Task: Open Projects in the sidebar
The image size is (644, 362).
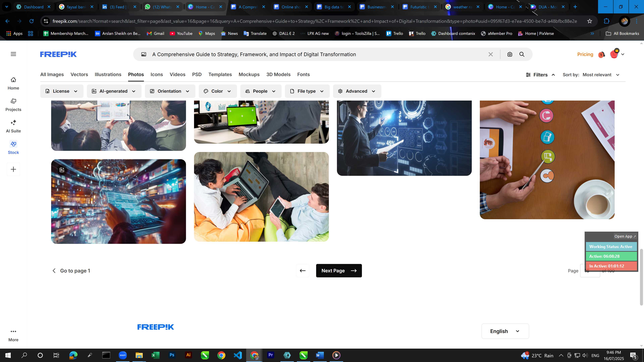Action: [13, 105]
